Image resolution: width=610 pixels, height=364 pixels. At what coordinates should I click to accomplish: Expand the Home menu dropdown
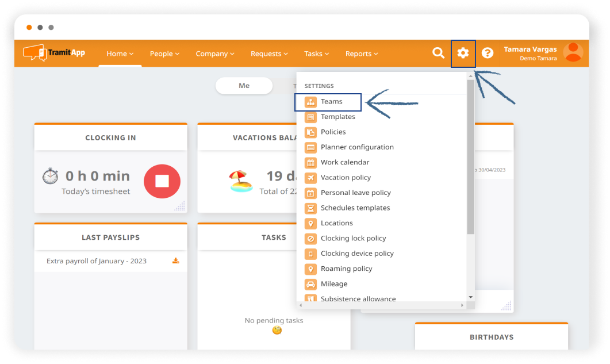click(x=120, y=53)
